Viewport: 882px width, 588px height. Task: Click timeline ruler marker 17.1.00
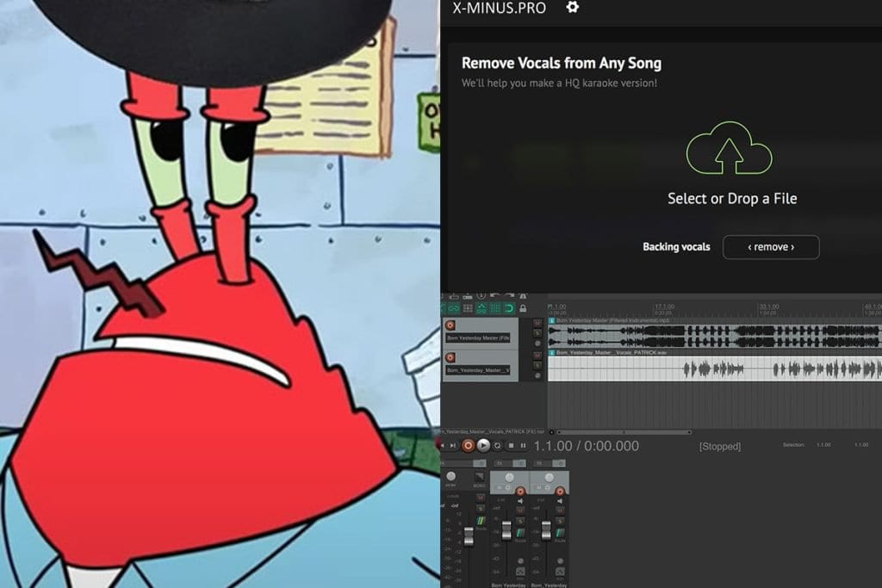pyautogui.click(x=664, y=307)
